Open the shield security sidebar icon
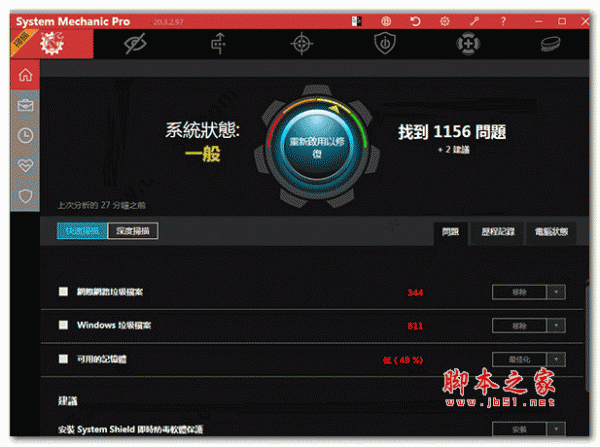This screenshot has width=600, height=447. tap(25, 196)
